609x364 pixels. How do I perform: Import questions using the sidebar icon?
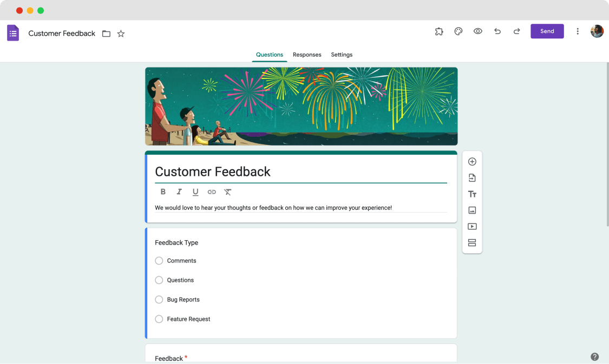[472, 177]
